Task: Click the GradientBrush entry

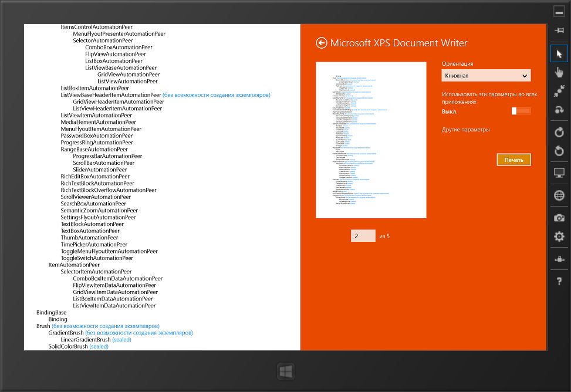Action: pyautogui.click(x=66, y=333)
